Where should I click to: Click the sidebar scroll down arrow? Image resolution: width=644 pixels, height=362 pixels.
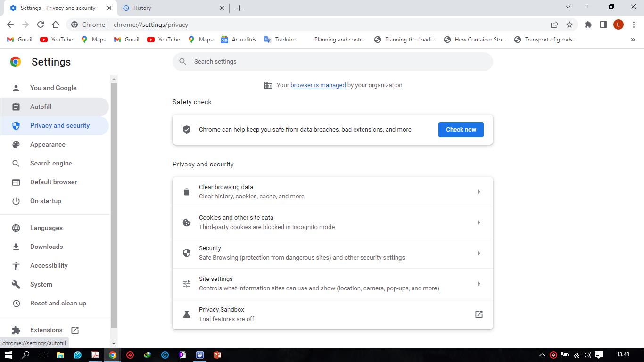114,344
